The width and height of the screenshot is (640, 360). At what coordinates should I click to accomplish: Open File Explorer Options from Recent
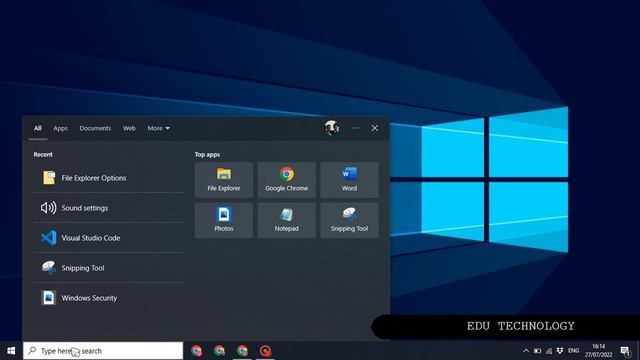[109, 178]
